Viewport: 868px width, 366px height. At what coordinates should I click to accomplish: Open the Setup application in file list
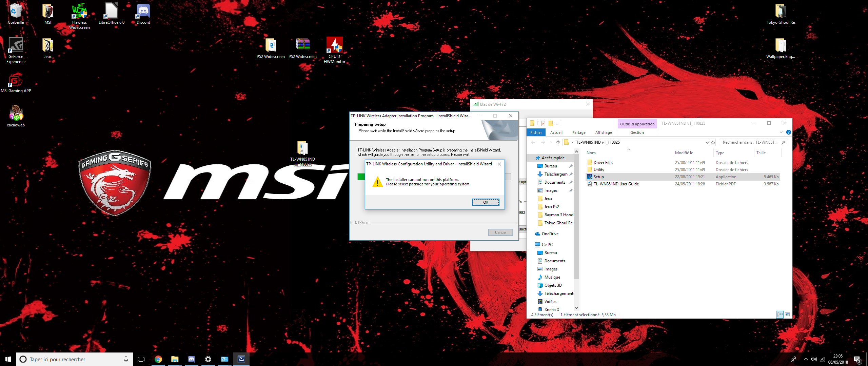(599, 177)
